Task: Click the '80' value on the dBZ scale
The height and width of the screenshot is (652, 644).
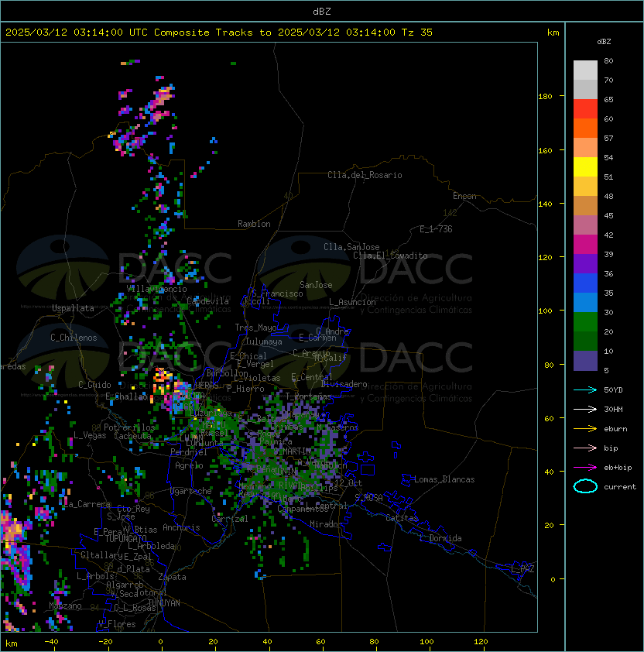Action: 608,60
